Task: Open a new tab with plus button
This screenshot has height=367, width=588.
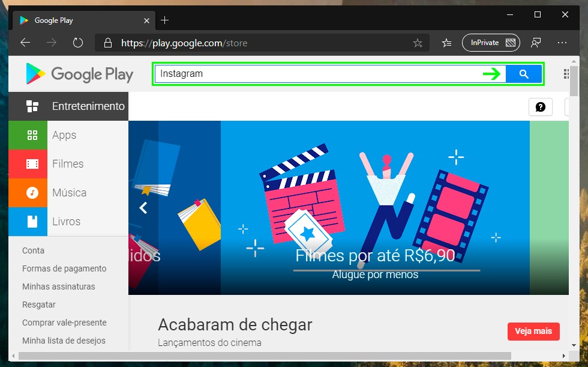Action: pyautogui.click(x=164, y=20)
